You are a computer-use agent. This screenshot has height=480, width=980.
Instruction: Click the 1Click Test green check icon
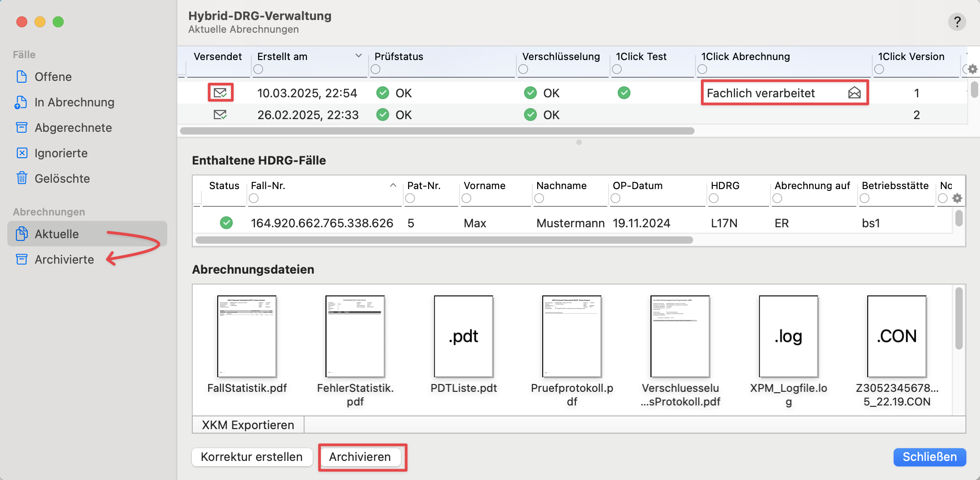coord(624,93)
